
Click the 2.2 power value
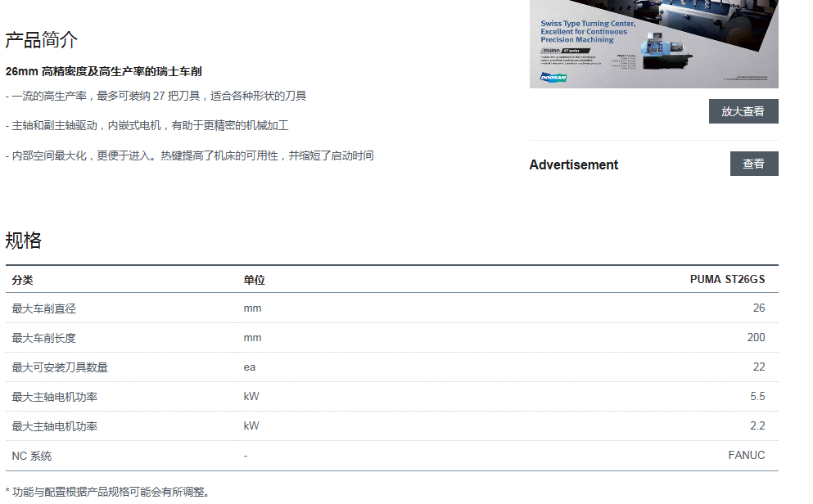click(x=757, y=425)
